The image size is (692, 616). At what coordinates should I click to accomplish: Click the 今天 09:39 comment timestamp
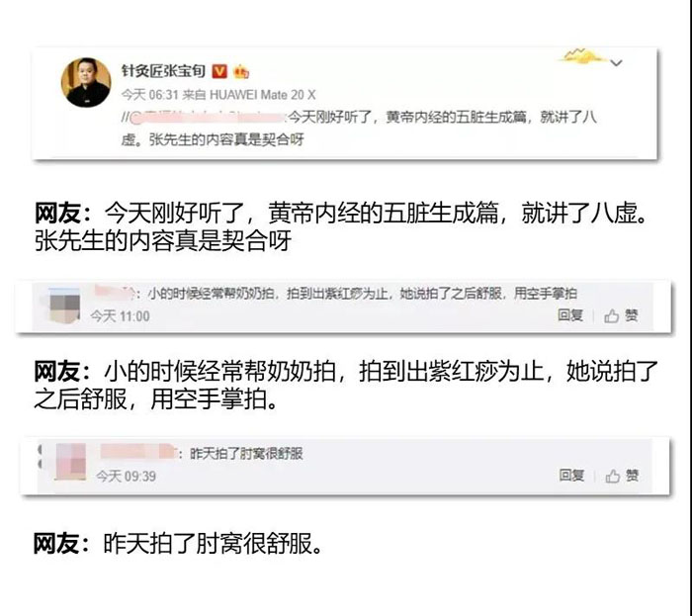(x=126, y=477)
